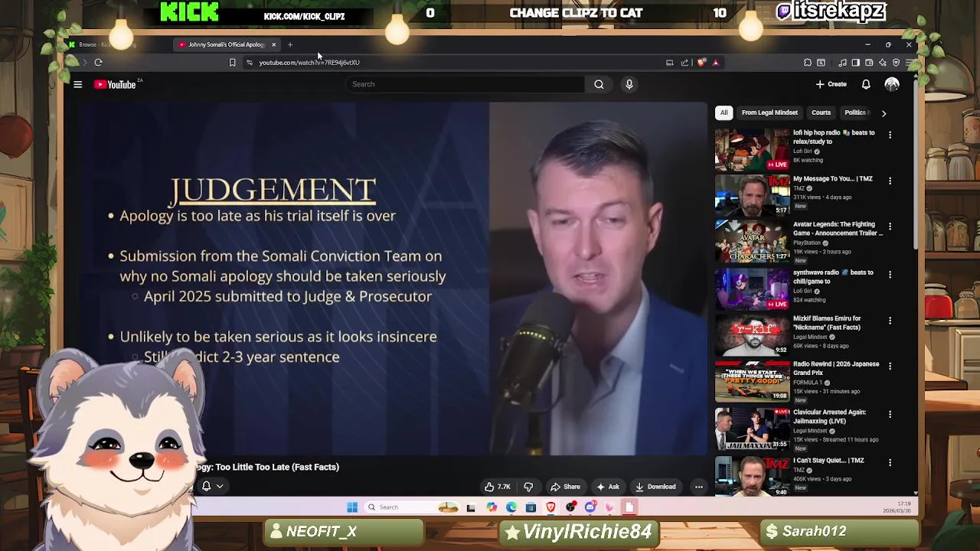This screenshot has height=551, width=980.
Task: Select the Politics filter chip
Action: tap(855, 112)
